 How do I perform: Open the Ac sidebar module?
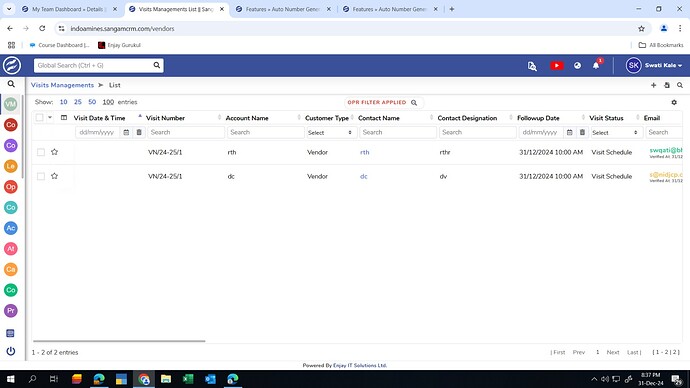[x=11, y=228]
